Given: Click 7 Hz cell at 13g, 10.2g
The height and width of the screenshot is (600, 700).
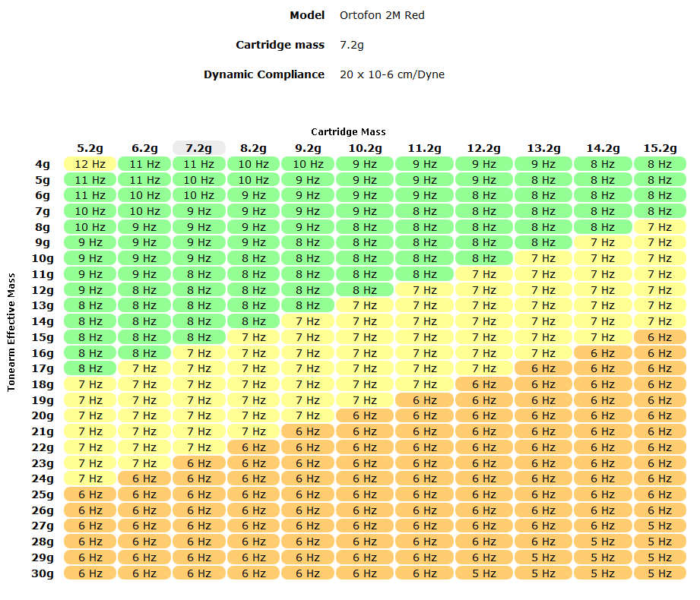Looking at the screenshot, I should 365,305.
